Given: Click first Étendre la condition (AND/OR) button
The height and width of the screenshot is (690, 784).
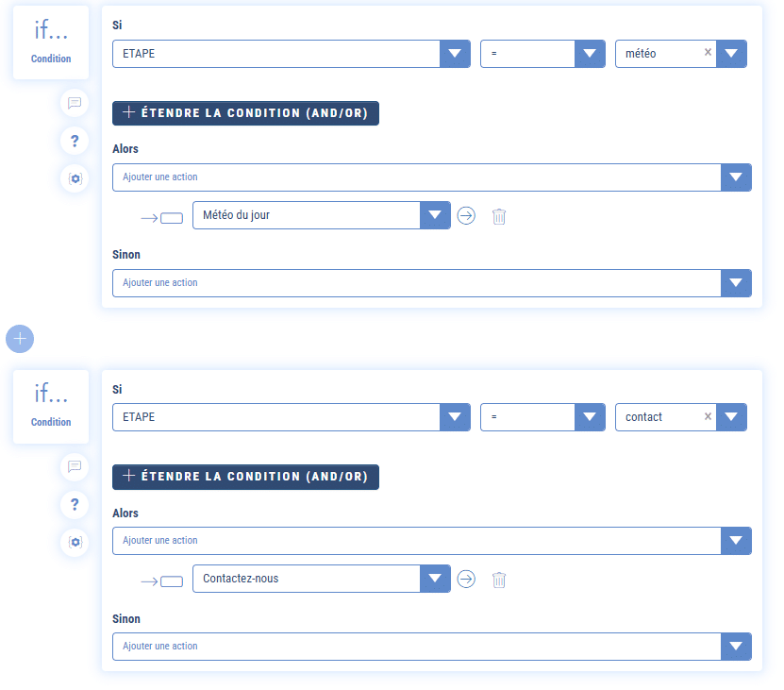Looking at the screenshot, I should coord(245,113).
